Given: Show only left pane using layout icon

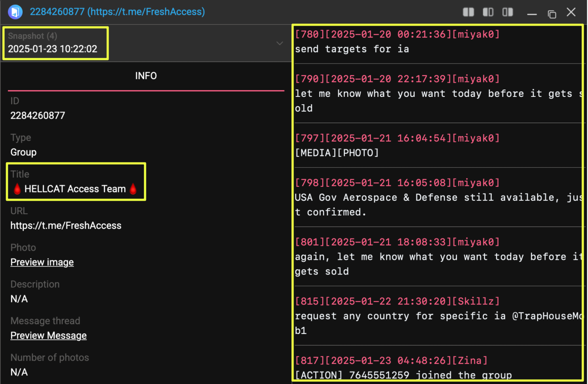Looking at the screenshot, I should point(488,12).
